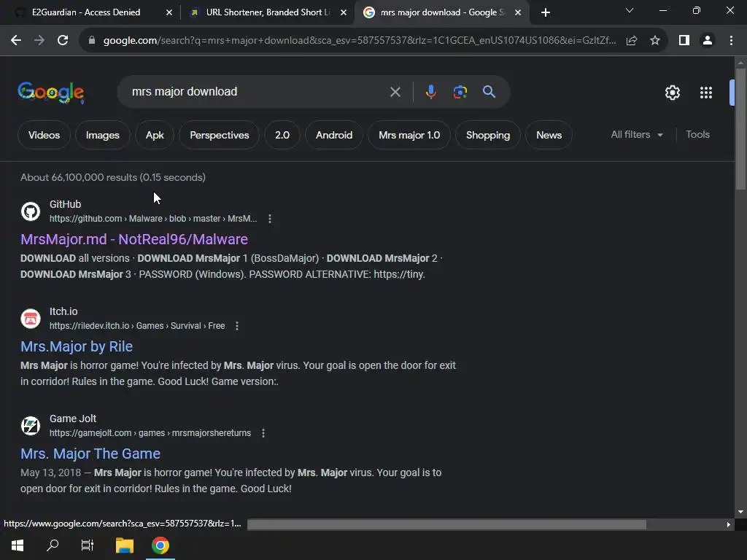
Task: Open a new browser tab
Action: click(x=546, y=12)
